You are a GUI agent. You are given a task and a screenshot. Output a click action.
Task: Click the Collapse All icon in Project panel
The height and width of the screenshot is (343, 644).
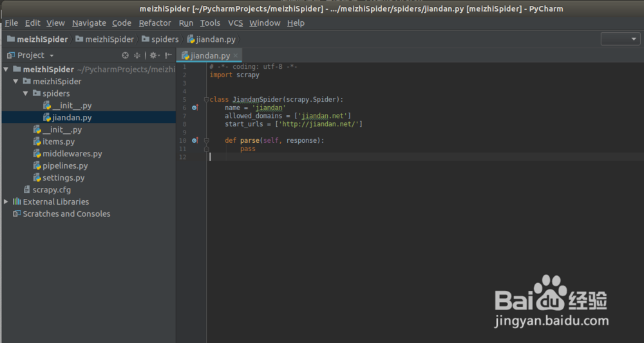click(x=137, y=55)
